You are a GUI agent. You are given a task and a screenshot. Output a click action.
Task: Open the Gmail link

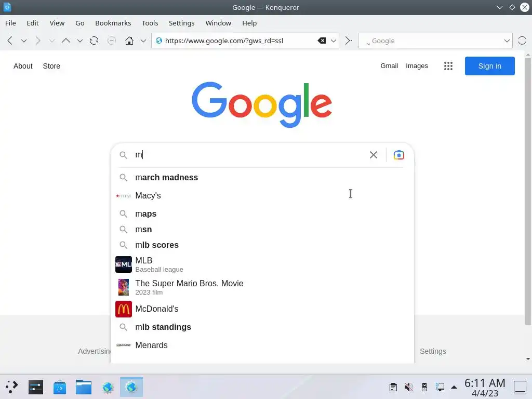389,66
